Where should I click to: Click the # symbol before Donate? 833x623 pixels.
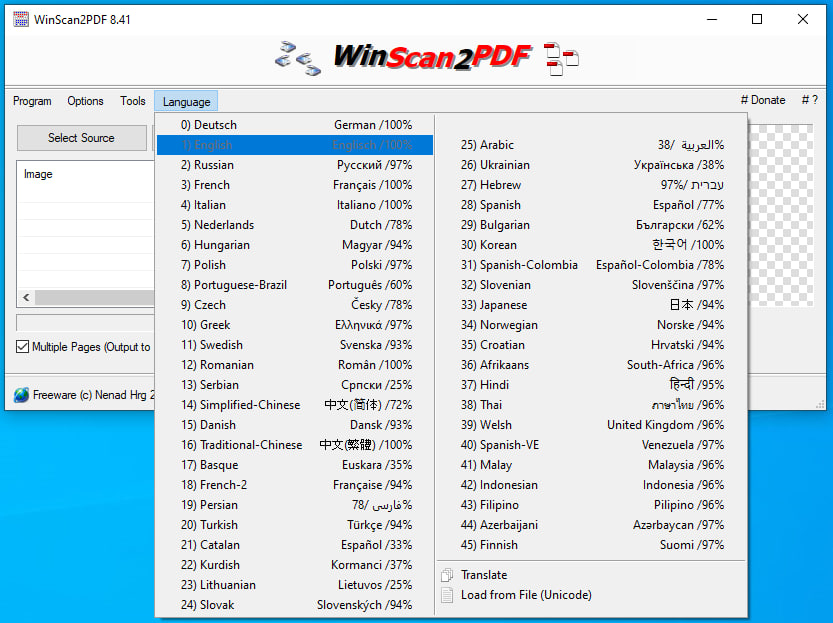[743, 99]
